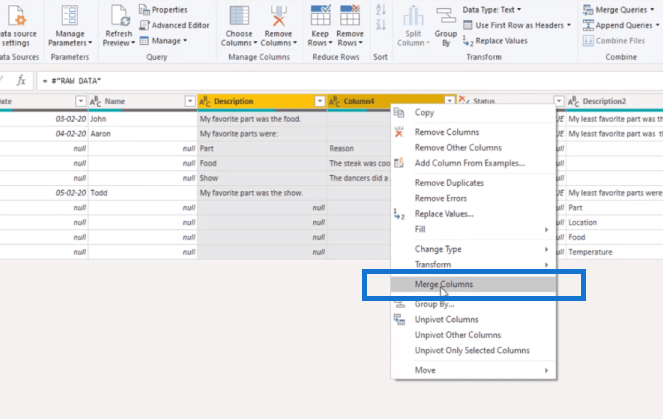This screenshot has width=663, height=419.
Task: Open Data Type: Text dropdown
Action: (492, 9)
